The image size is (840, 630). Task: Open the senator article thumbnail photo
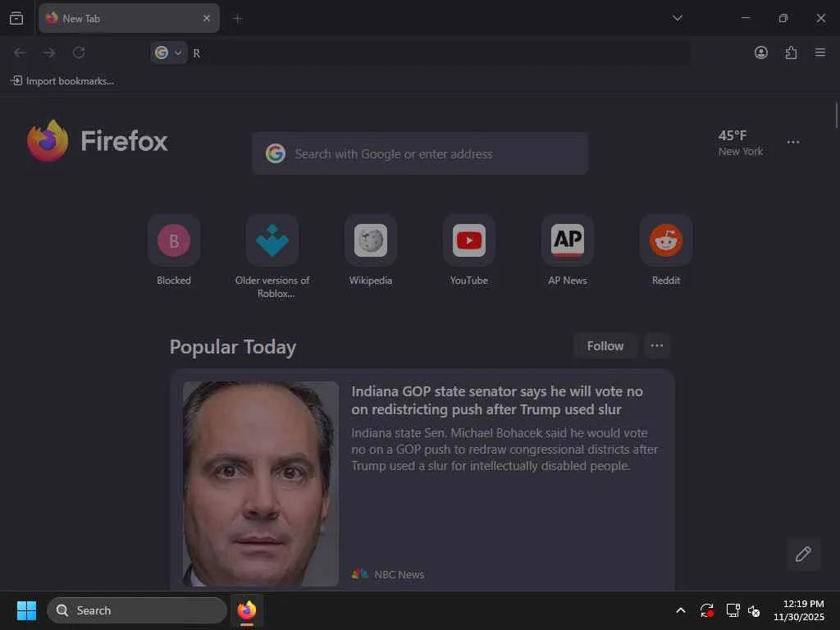coord(260,484)
